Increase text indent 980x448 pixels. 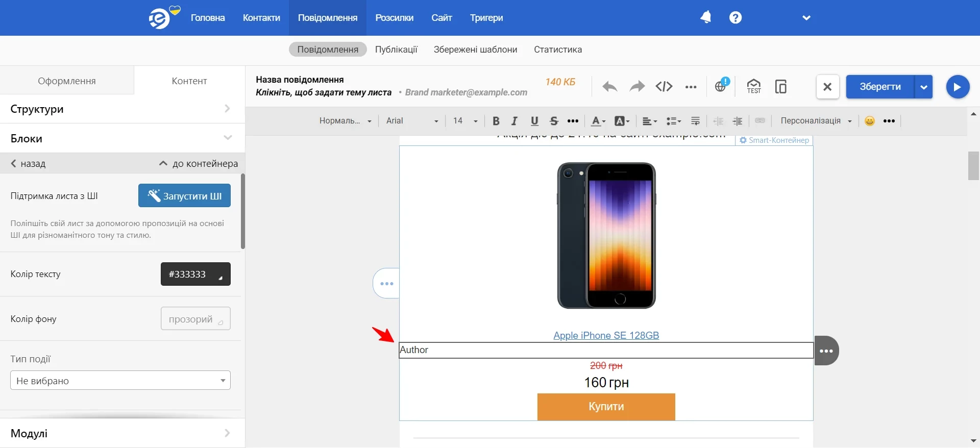738,121
